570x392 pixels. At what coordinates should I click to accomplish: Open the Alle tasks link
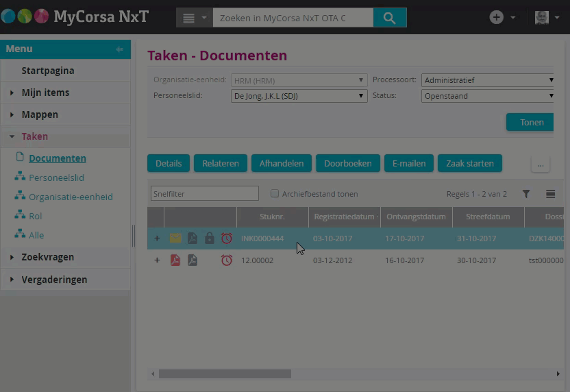click(36, 235)
